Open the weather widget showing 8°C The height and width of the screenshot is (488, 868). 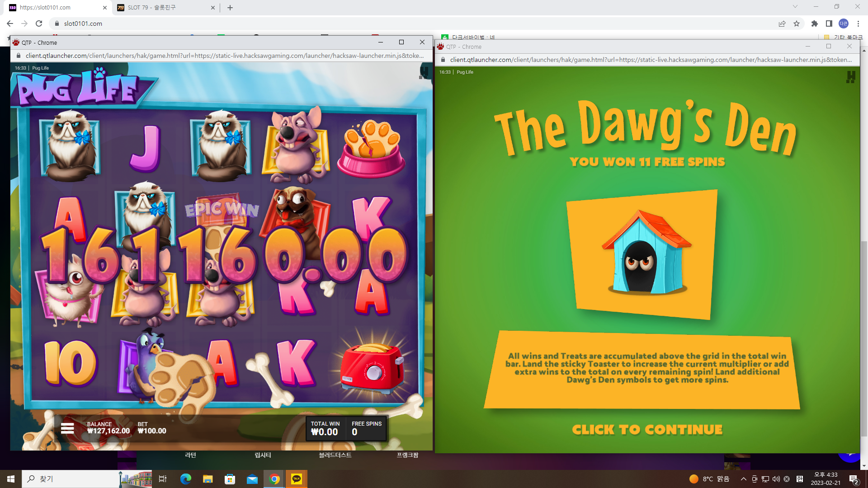point(709,479)
